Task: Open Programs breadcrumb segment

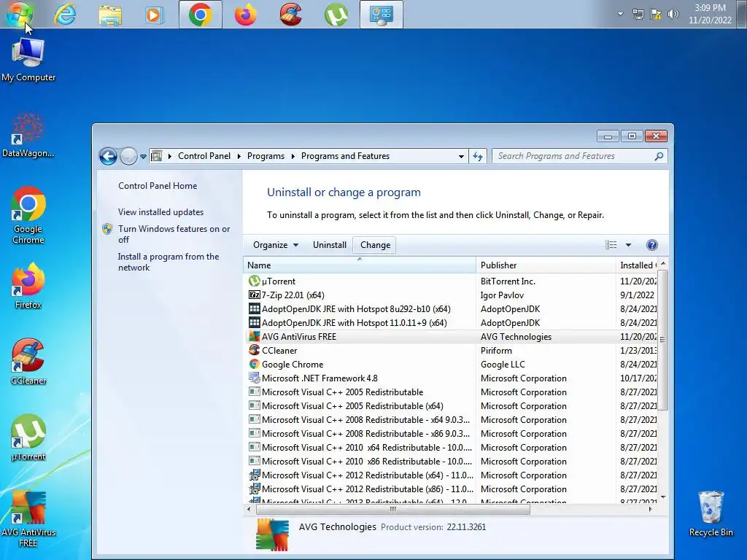Action: click(x=266, y=156)
